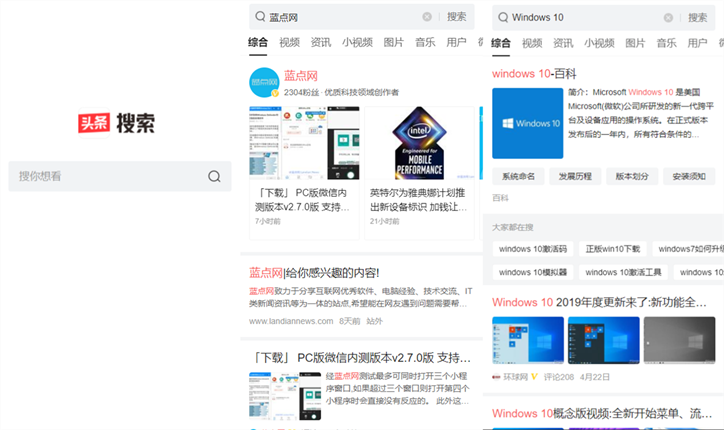Click the search button beside 蓝点网 query
This screenshot has width=724, height=430.
(x=456, y=17)
